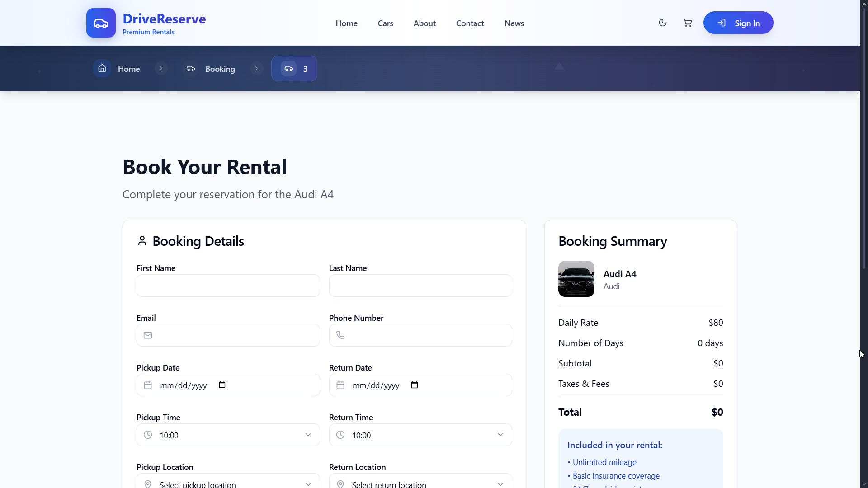Click the current breadcrumb car icon labeled 3
Image resolution: width=868 pixels, height=488 pixels.
point(289,69)
